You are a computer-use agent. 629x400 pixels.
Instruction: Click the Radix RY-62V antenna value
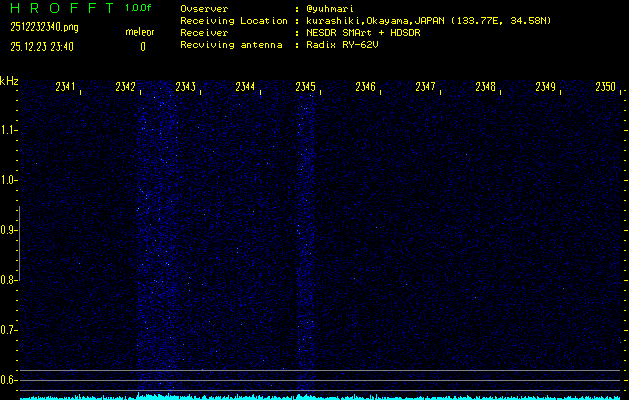pos(345,45)
